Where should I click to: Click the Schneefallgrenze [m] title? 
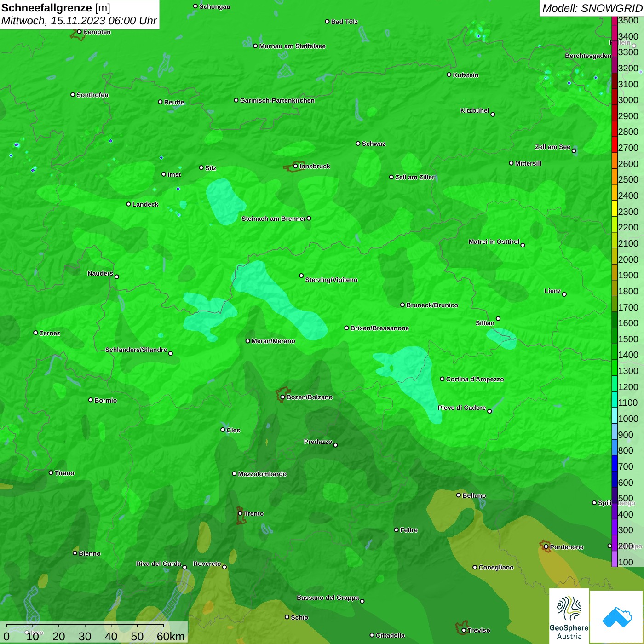[56, 8]
